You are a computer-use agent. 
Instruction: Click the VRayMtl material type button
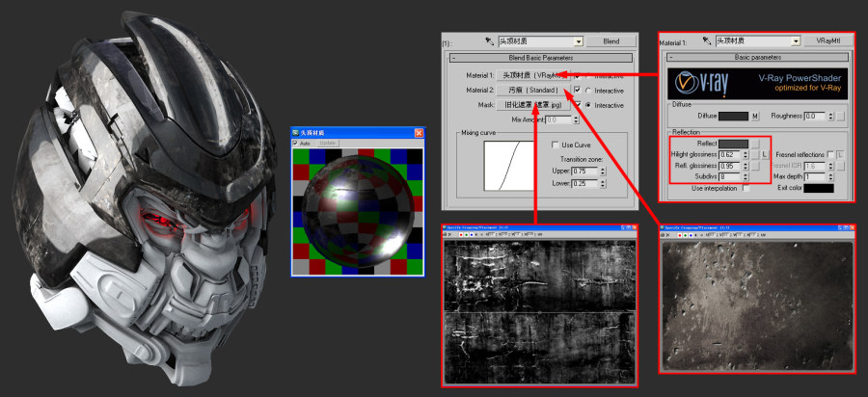(829, 42)
